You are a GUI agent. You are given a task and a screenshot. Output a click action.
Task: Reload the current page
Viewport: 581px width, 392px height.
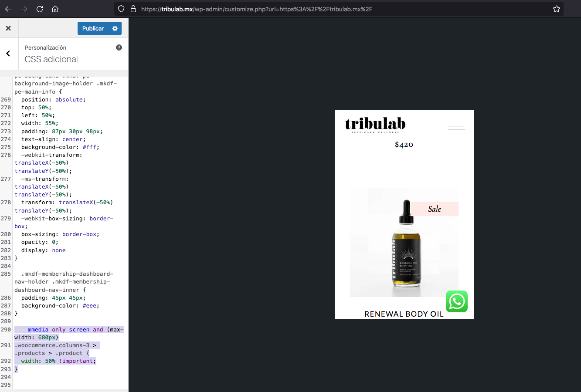40,9
